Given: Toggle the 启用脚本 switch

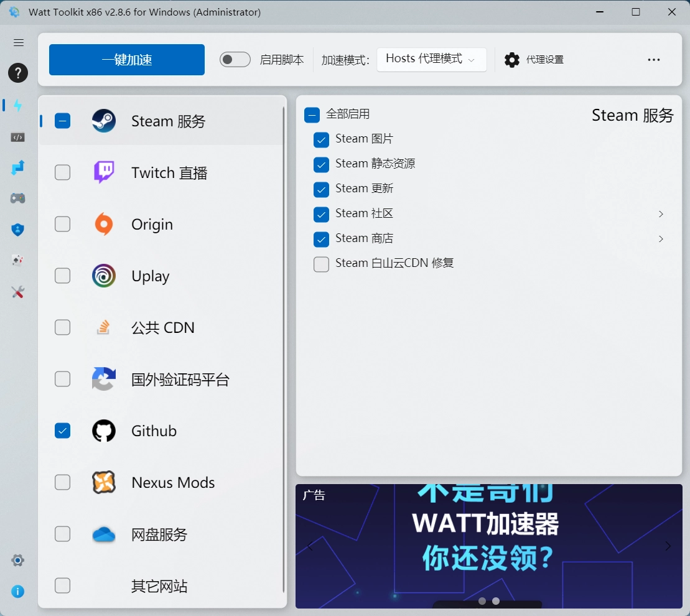Looking at the screenshot, I should pos(235,59).
